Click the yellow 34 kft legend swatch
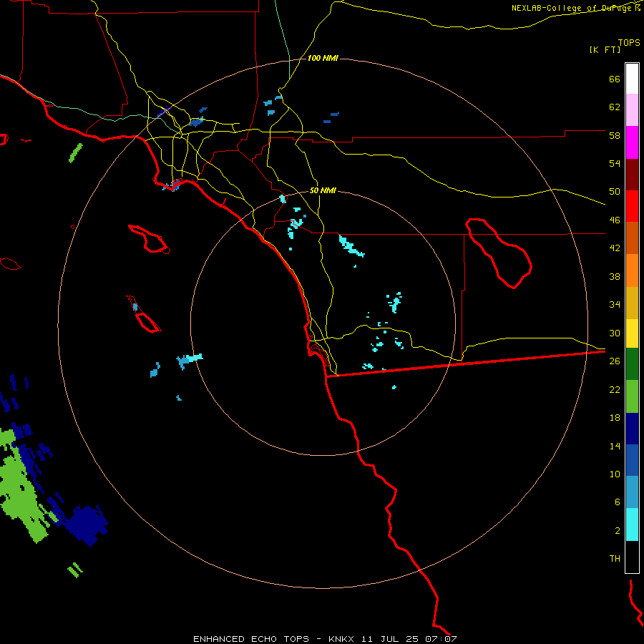 point(632,333)
